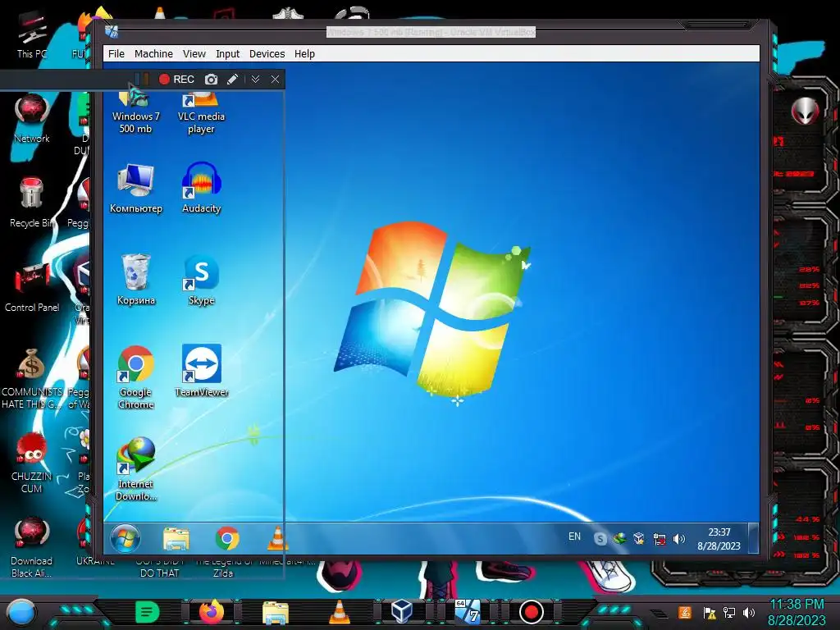The height and width of the screenshot is (630, 840).
Task: Select the pencil annotation tool in recorder bar
Action: [x=232, y=80]
